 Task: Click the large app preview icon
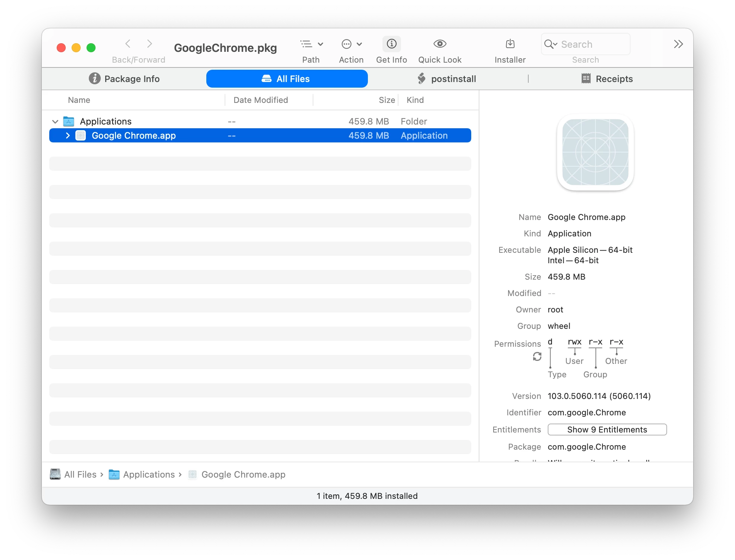pos(595,152)
